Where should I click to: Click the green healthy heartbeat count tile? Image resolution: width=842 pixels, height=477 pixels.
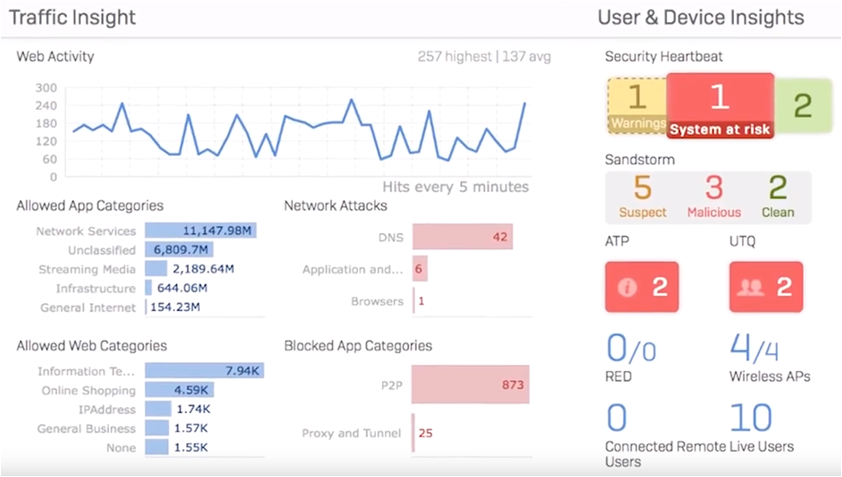click(x=803, y=106)
